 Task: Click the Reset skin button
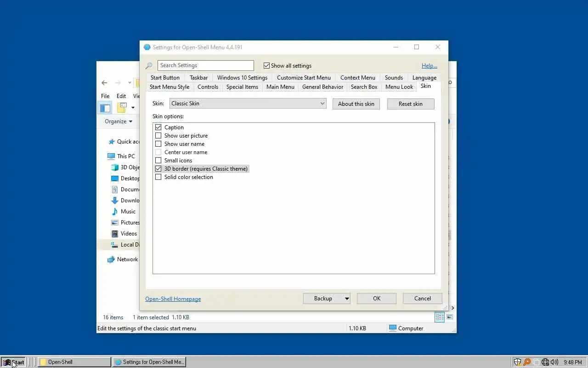[x=411, y=104]
